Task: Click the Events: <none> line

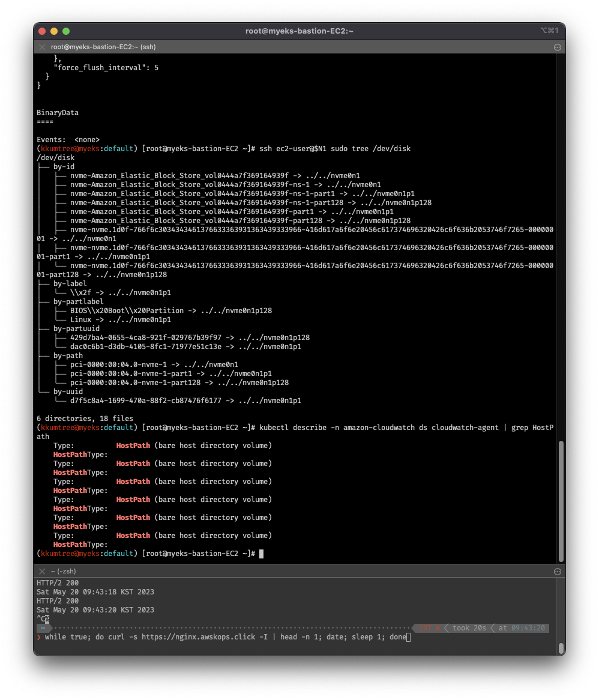Action: coord(68,140)
